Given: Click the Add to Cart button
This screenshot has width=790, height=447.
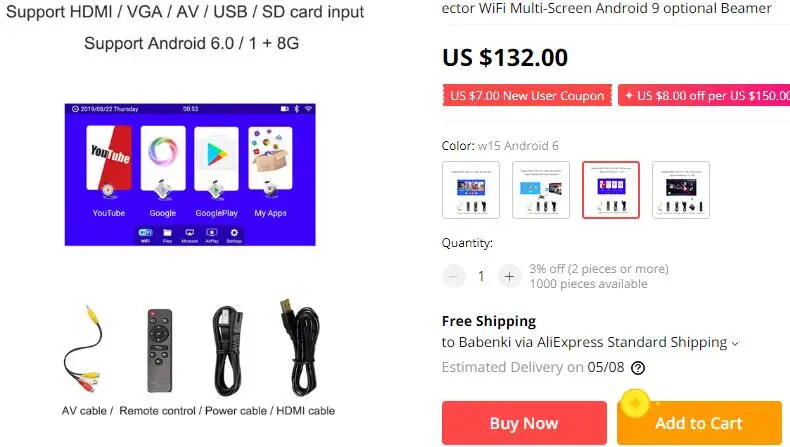Looking at the screenshot, I should (699, 423).
